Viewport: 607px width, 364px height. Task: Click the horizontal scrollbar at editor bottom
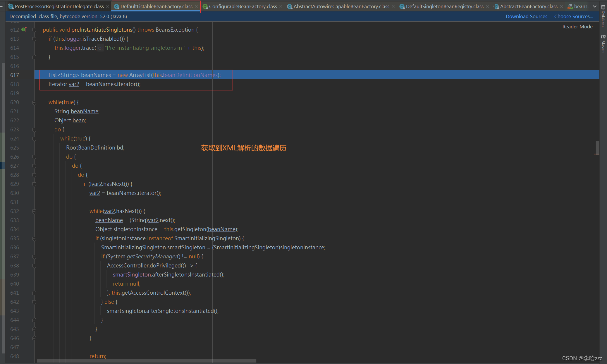click(x=146, y=361)
